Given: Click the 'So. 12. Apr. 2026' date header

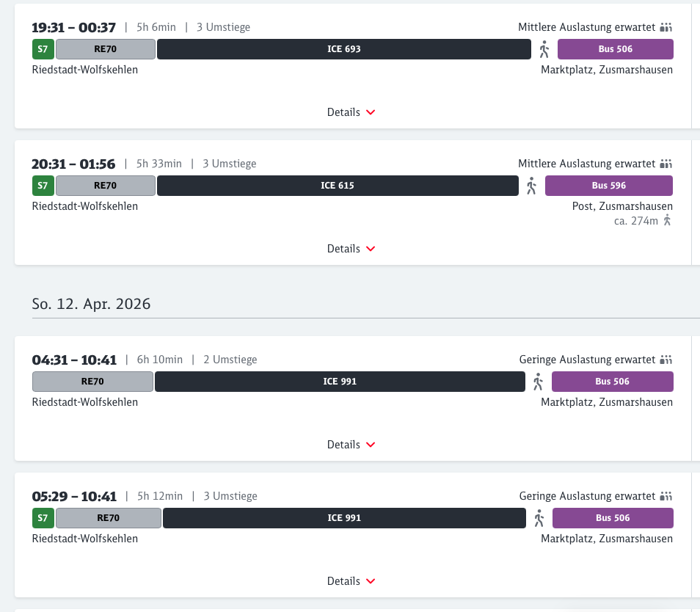Looking at the screenshot, I should (91, 304).
